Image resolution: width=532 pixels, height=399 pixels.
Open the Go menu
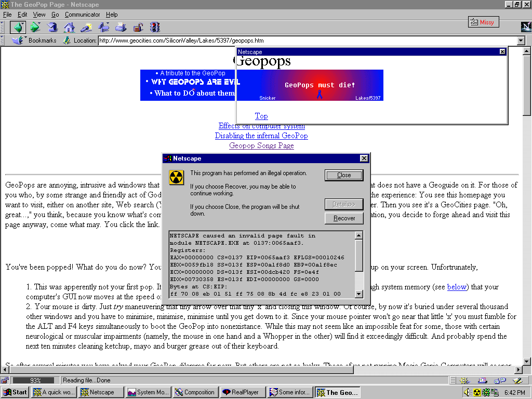click(x=55, y=15)
